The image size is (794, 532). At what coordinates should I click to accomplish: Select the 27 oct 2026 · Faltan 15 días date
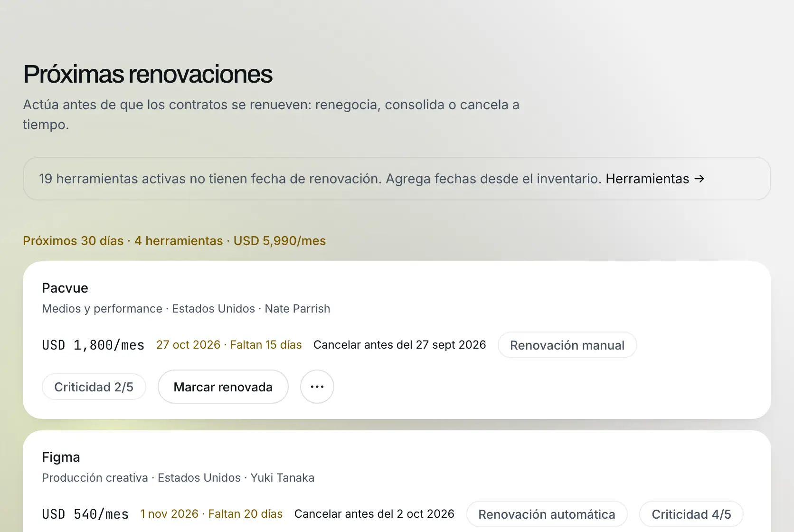[229, 345]
